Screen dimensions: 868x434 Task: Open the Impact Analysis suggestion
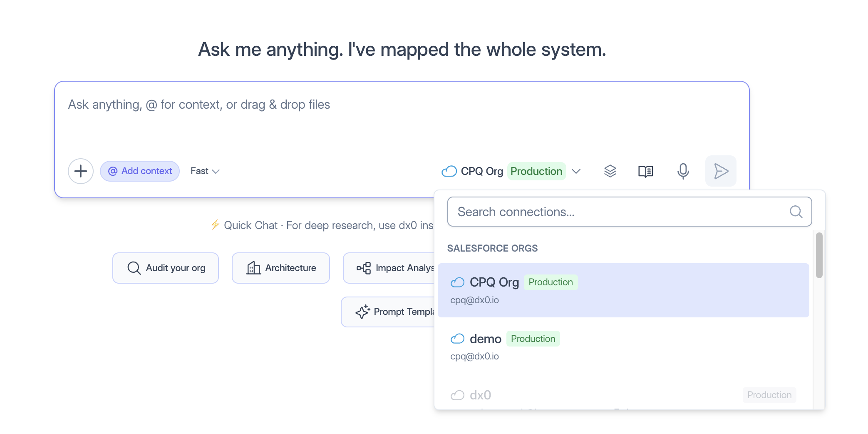(389, 268)
